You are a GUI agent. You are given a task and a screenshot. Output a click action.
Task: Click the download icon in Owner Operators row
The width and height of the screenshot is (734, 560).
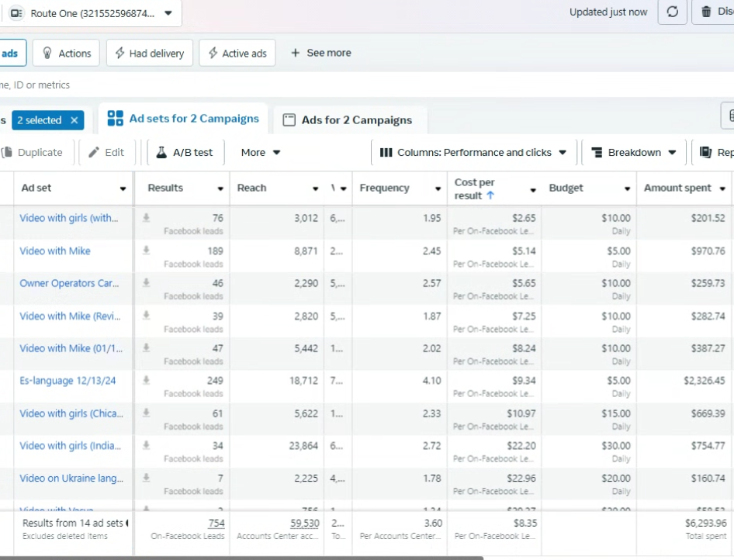146,283
